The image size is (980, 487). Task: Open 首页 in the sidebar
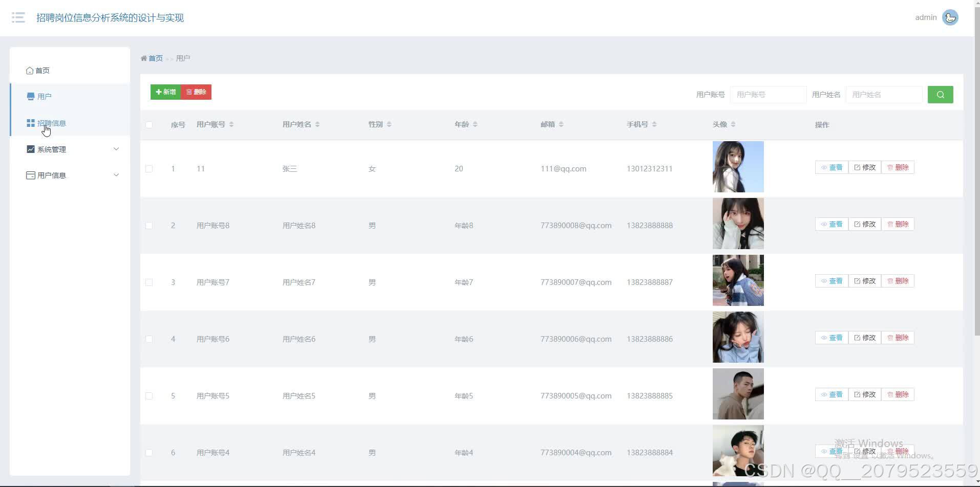[x=70, y=71]
